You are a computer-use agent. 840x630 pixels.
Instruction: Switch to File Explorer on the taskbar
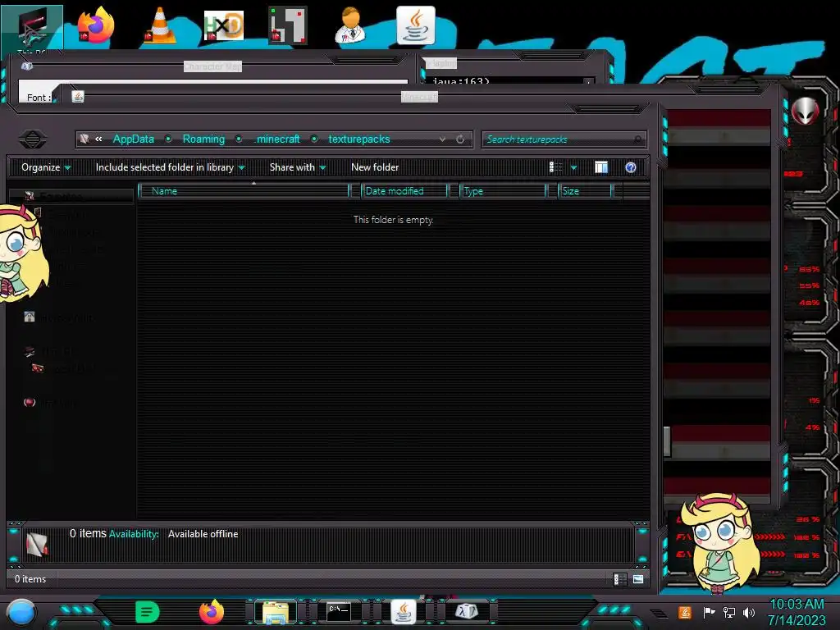pos(276,612)
